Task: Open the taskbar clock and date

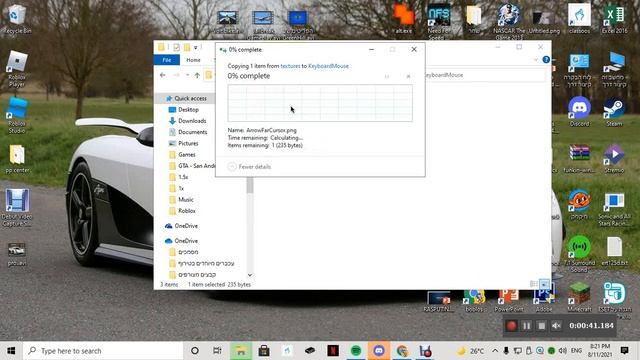Action: (x=600, y=351)
